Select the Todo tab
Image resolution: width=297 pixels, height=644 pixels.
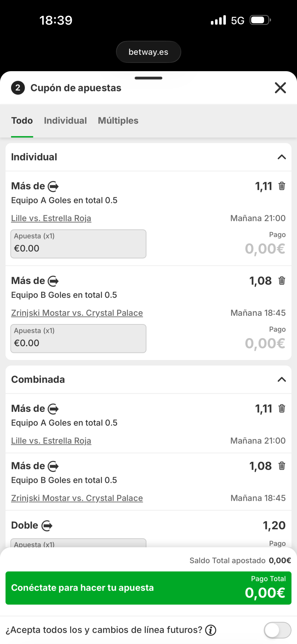22,121
